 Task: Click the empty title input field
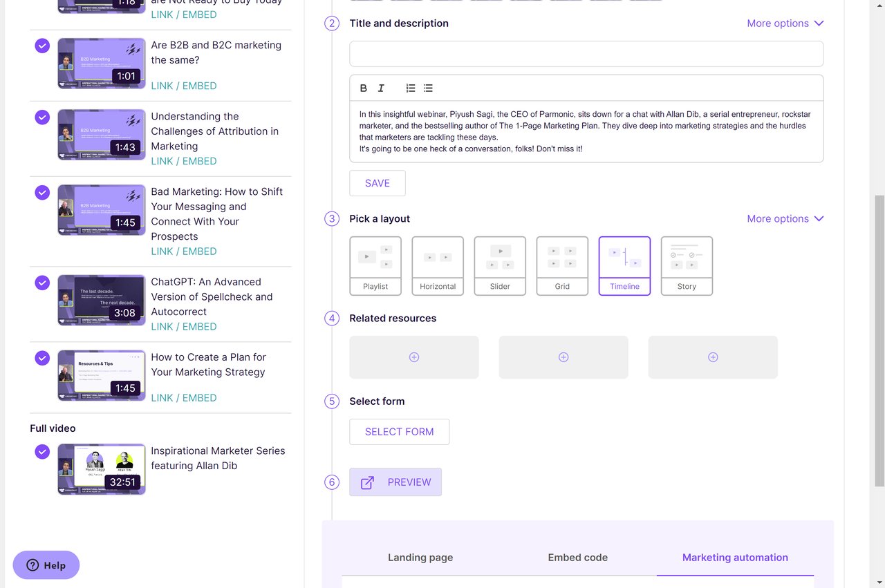586,54
